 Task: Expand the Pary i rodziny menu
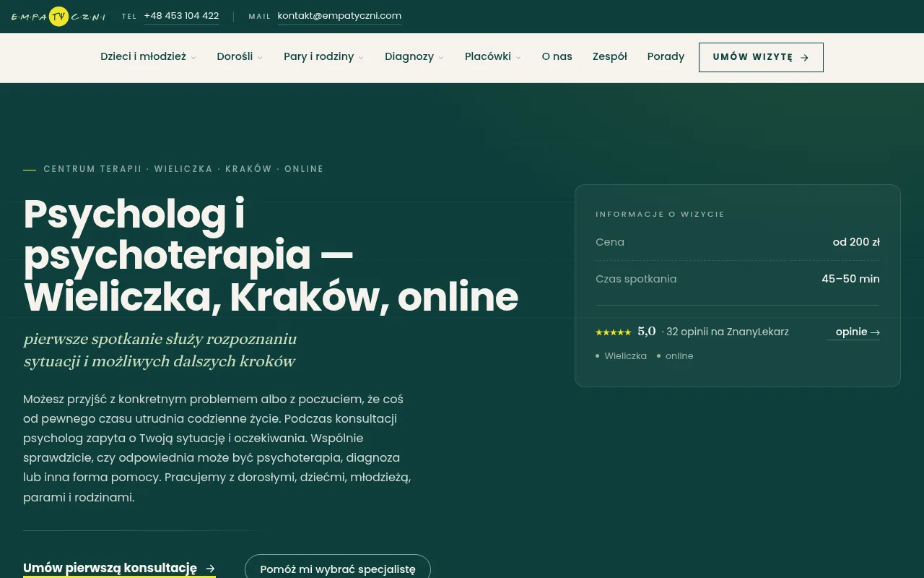323,56
